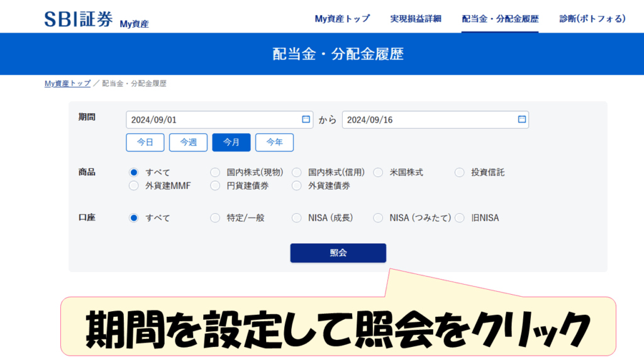Choose the 投資信託 product option
Viewport: 644px width, 362px height.
[x=460, y=172]
